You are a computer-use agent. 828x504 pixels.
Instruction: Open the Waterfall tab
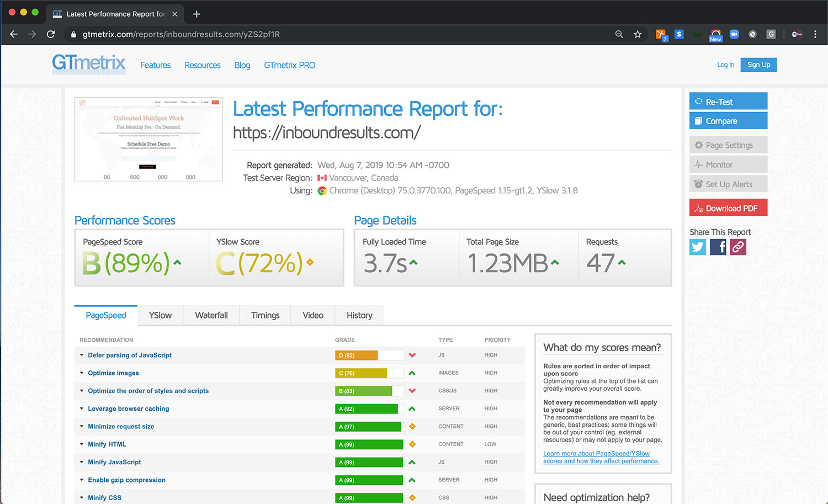click(x=211, y=315)
